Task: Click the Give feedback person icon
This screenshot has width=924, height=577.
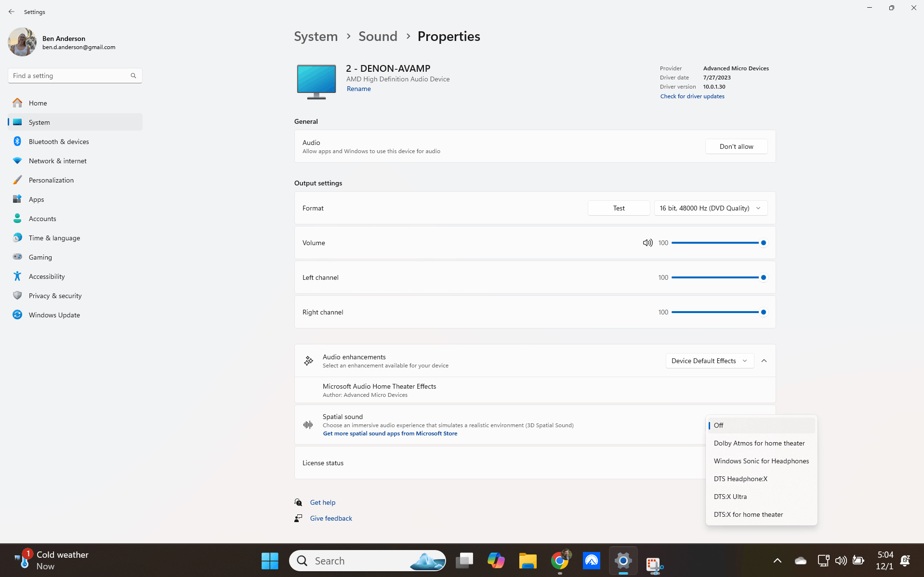Action: pyautogui.click(x=299, y=519)
